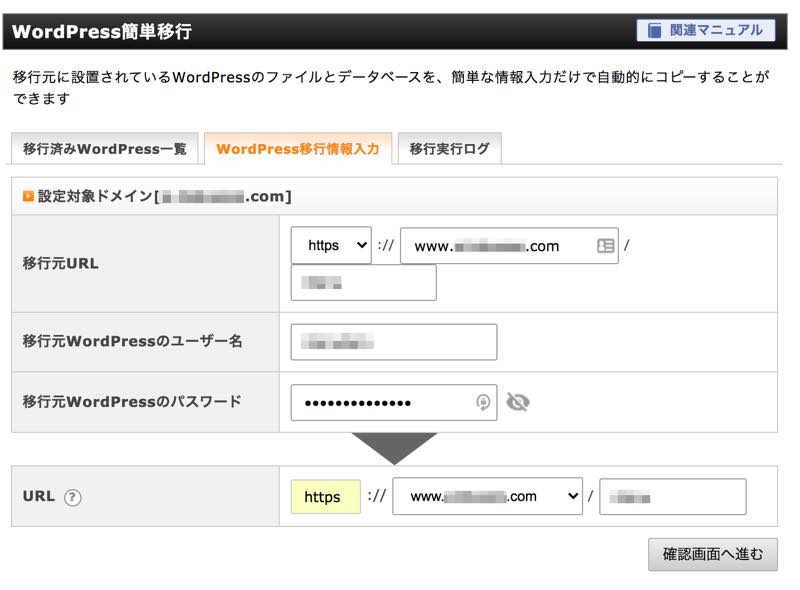This screenshot has height=590, width=800.
Task: Toggle password visibility eye icon
Action: [517, 402]
